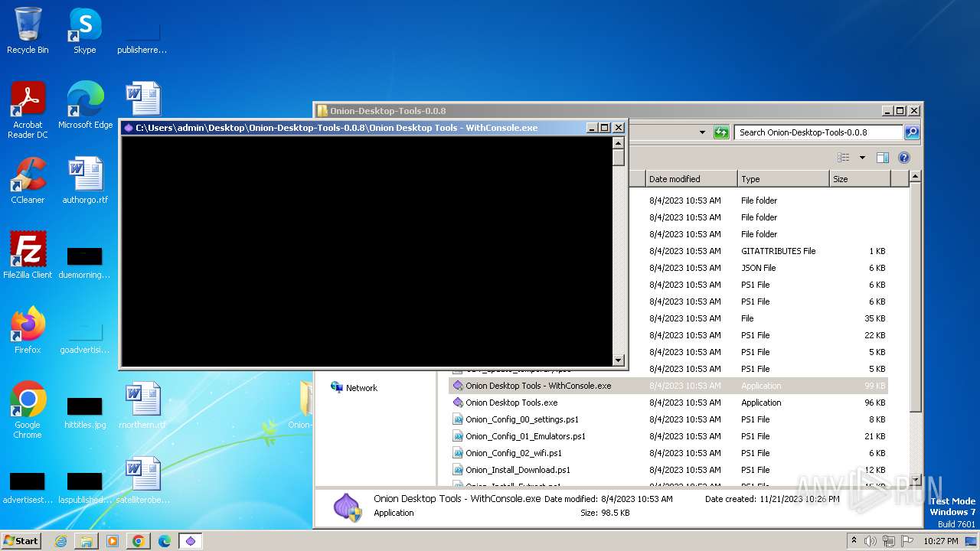
Task: Click the Explorer refresh address button
Action: (x=721, y=132)
